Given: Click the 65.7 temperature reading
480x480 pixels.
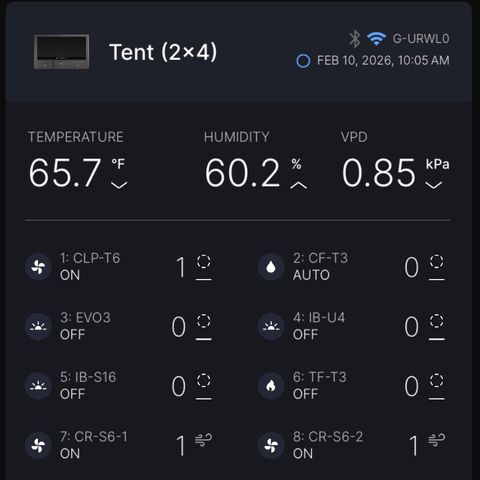Looking at the screenshot, I should 65,173.
